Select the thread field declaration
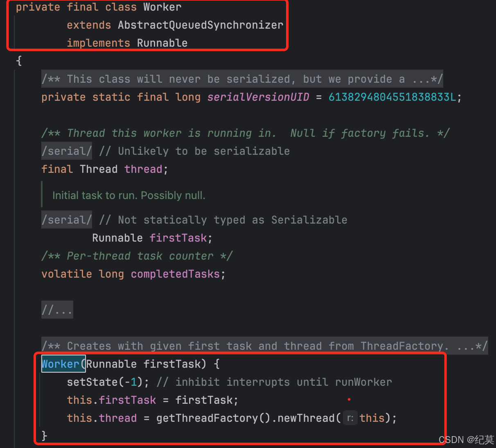The width and height of the screenshot is (496, 448). 143,169
